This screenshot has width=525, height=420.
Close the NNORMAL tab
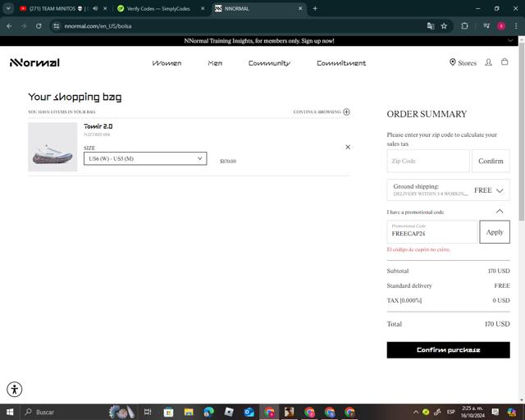pos(300,8)
